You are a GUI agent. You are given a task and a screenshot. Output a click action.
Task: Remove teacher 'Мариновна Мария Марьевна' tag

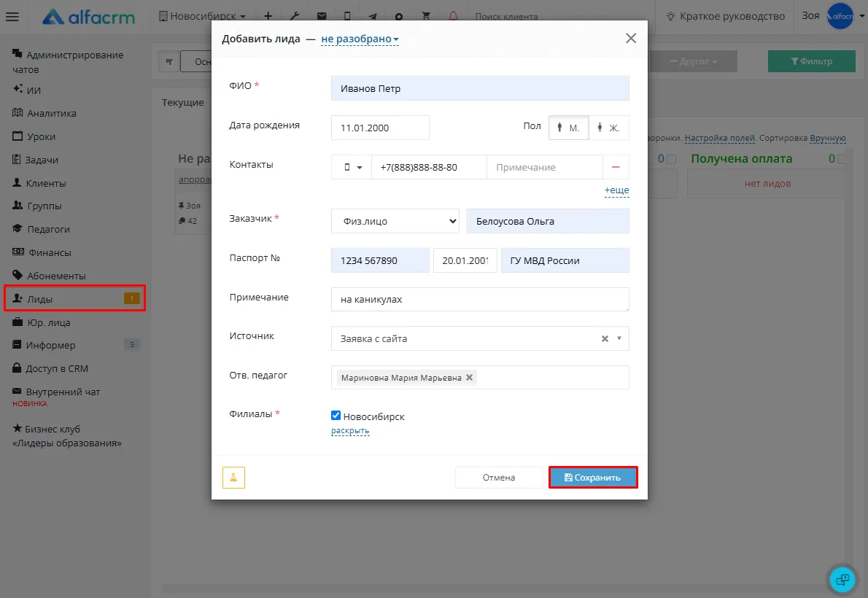(x=470, y=377)
